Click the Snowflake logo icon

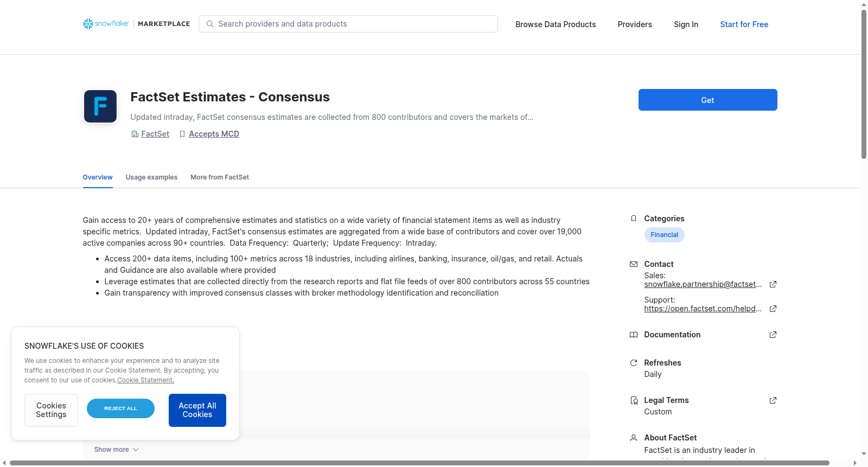88,24
